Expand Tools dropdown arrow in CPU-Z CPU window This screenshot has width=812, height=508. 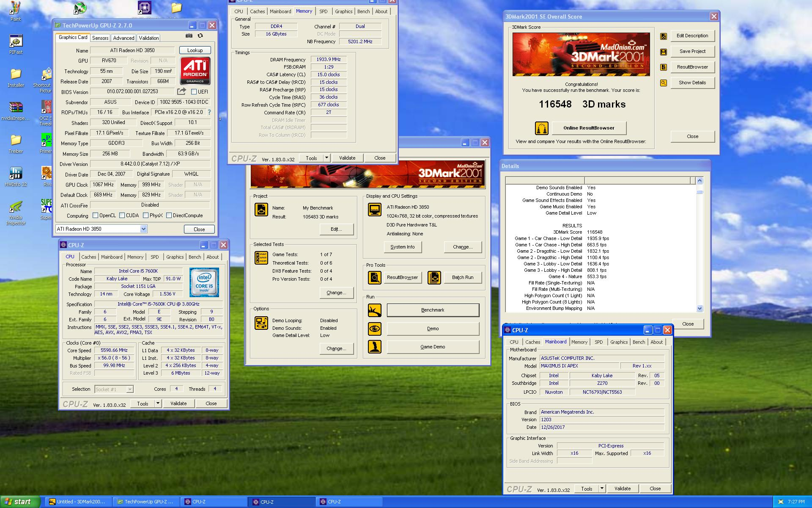coord(158,403)
